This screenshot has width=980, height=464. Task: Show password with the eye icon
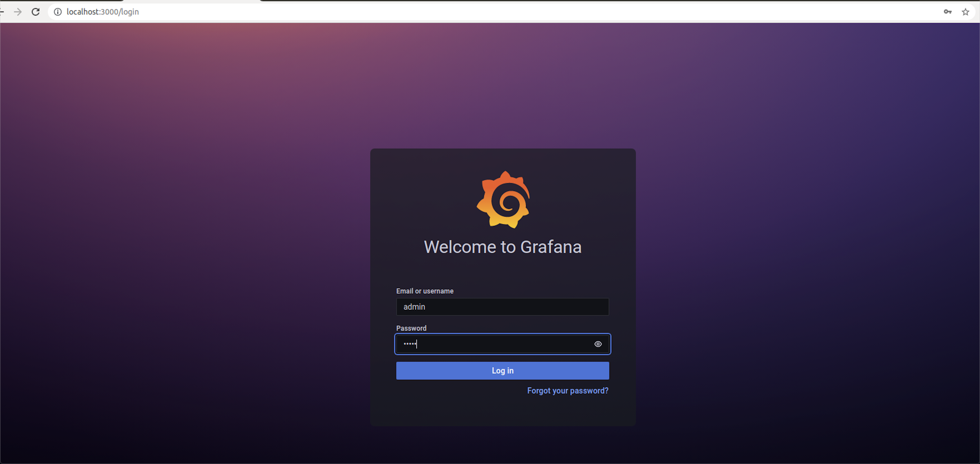(x=598, y=344)
